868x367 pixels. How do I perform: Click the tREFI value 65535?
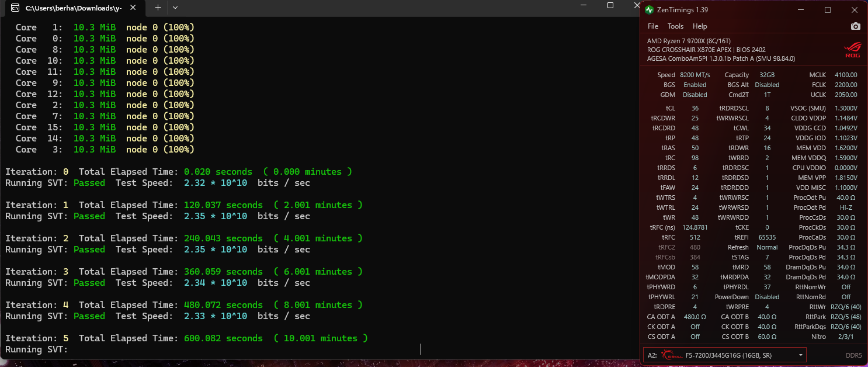[767, 237]
